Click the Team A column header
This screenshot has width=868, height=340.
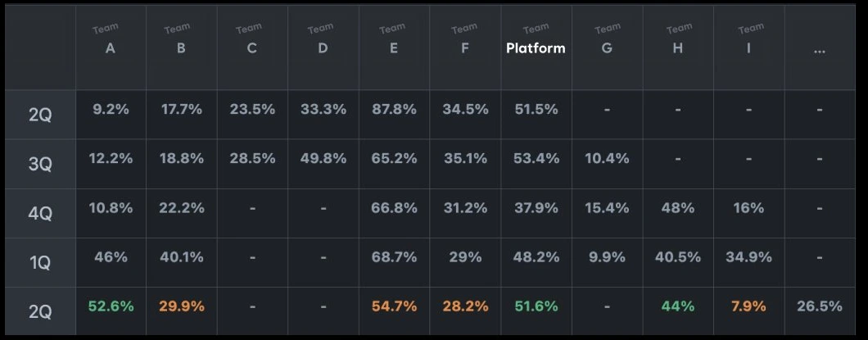111,48
